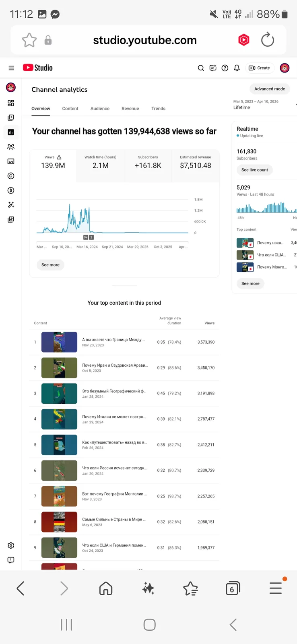This screenshot has width=297, height=644.
Task: Click the Advanced mode button
Action: pos(270,89)
